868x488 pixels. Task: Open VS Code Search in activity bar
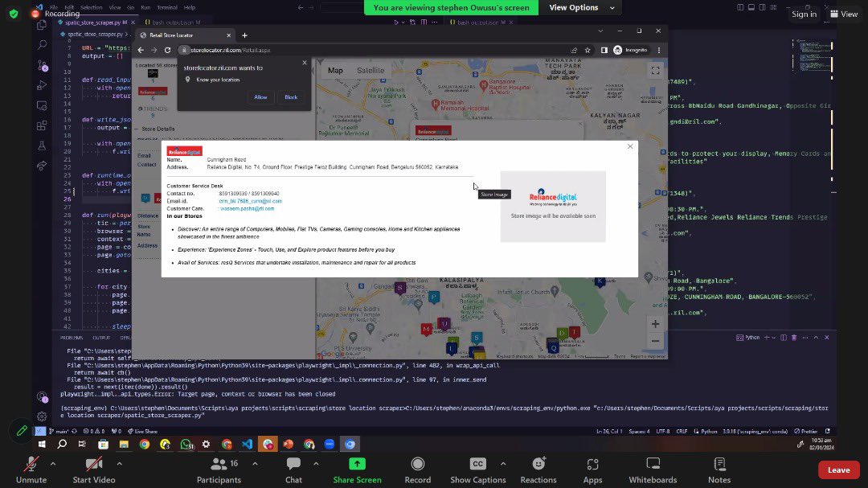pyautogui.click(x=42, y=44)
